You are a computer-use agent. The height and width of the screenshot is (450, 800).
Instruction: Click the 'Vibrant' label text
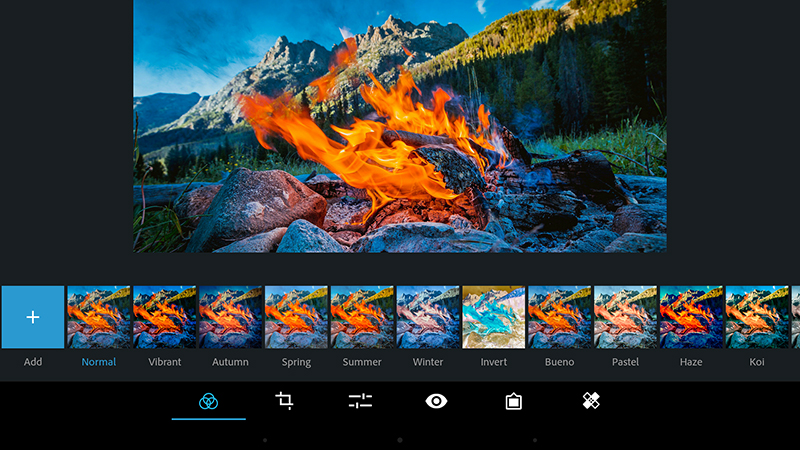tap(165, 362)
